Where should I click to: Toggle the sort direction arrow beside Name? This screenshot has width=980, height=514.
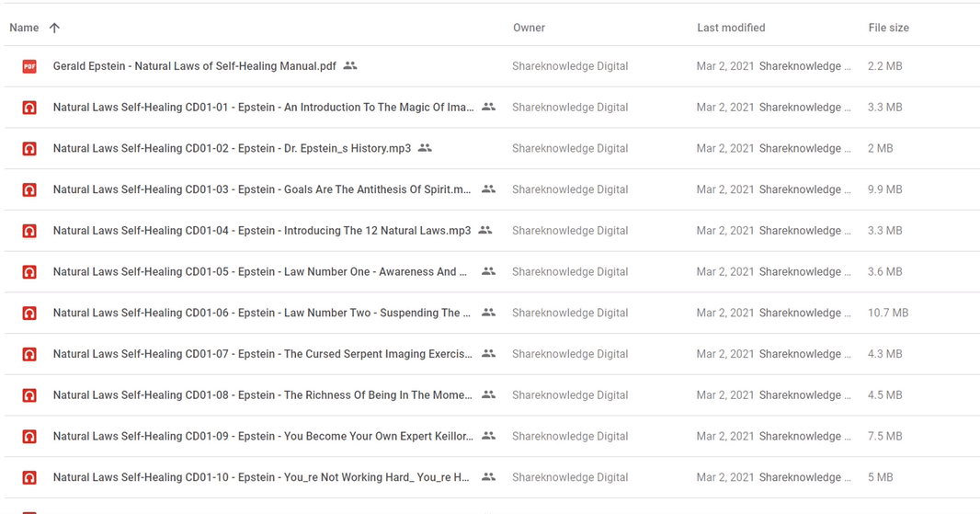(x=54, y=28)
